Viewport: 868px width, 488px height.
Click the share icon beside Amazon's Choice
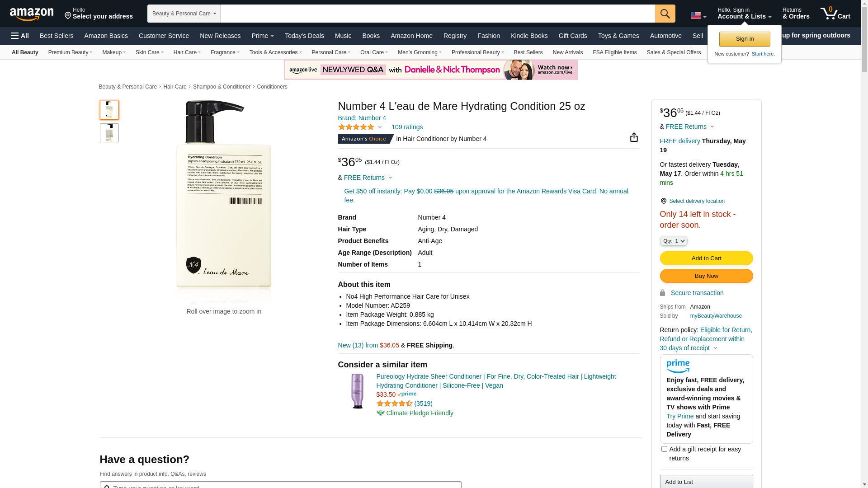point(634,137)
